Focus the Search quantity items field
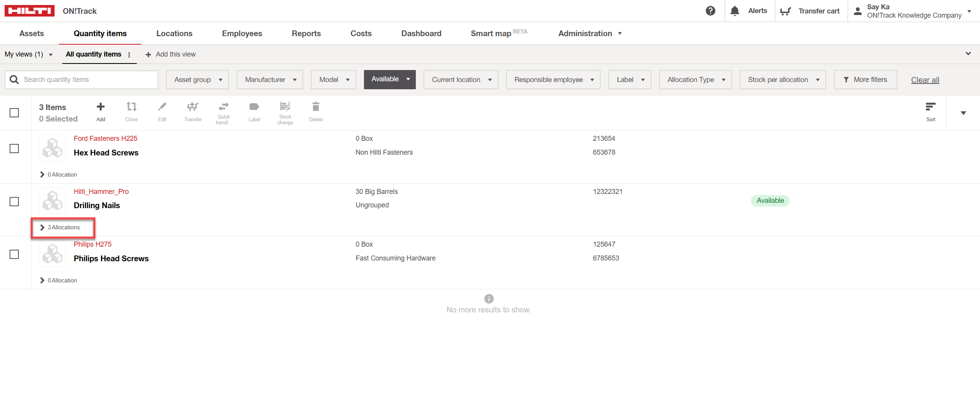 (x=81, y=80)
